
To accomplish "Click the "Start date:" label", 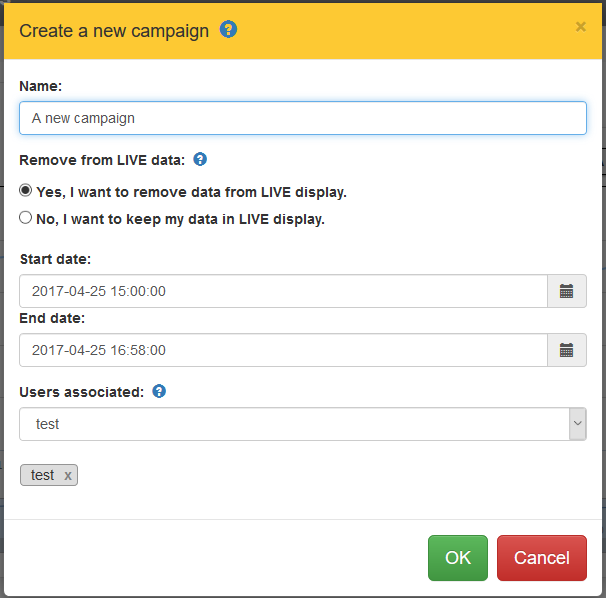I will (x=55, y=259).
